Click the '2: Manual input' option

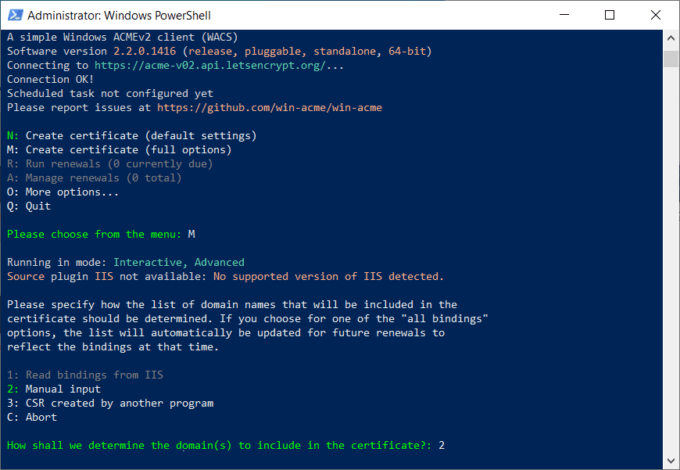[54, 389]
